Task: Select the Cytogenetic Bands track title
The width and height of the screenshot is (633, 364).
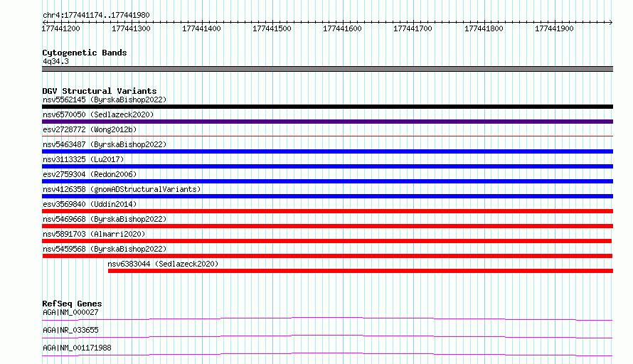Action: point(85,53)
